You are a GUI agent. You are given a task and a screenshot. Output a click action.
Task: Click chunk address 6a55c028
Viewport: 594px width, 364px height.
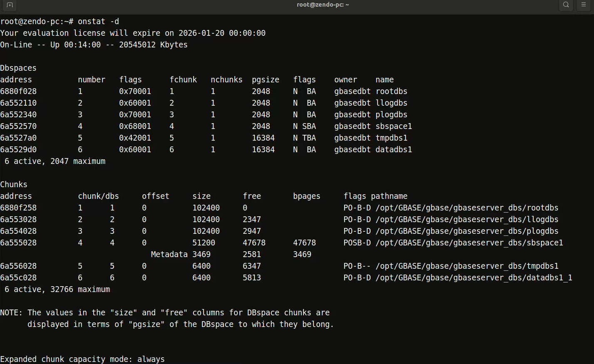[18, 278]
